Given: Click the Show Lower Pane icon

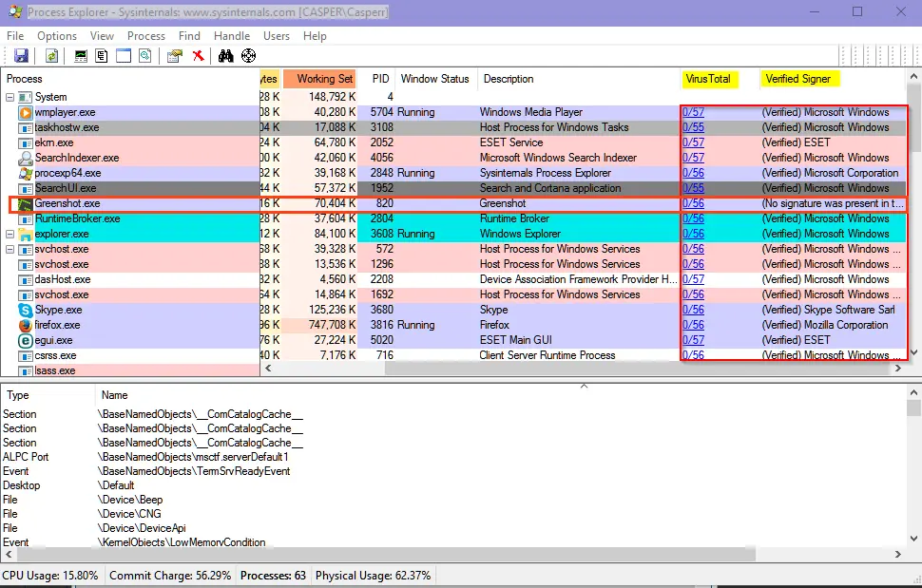Looking at the screenshot, I should (x=124, y=56).
